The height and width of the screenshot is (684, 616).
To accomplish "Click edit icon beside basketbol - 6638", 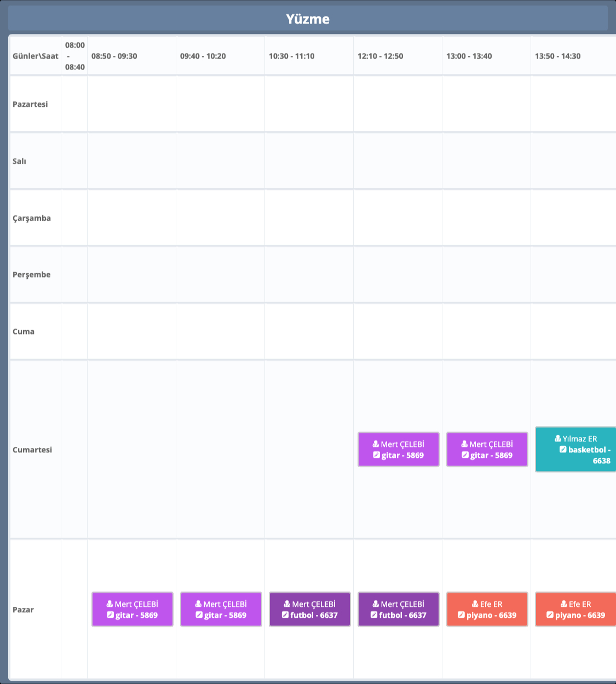I will 563,450.
